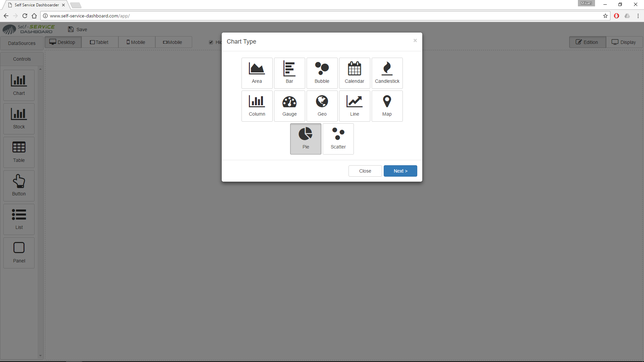
Task: Select the Gauge chart type
Action: (x=289, y=105)
